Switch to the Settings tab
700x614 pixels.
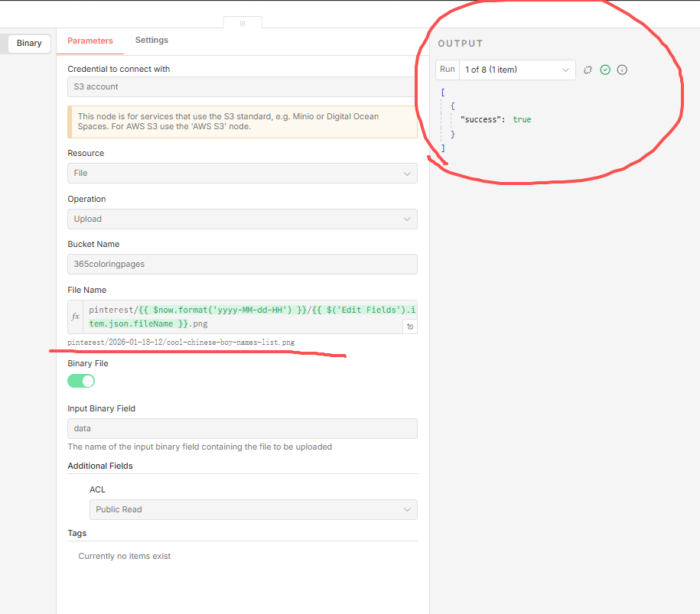click(151, 41)
